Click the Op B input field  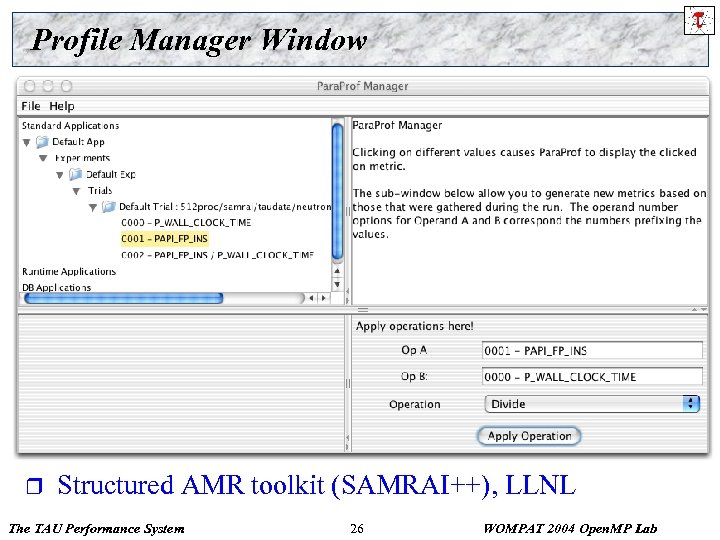(x=592, y=377)
